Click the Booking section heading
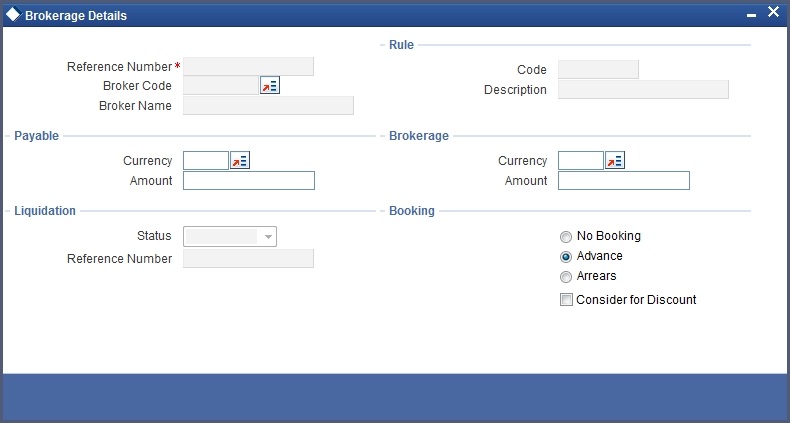790x423 pixels. (412, 211)
